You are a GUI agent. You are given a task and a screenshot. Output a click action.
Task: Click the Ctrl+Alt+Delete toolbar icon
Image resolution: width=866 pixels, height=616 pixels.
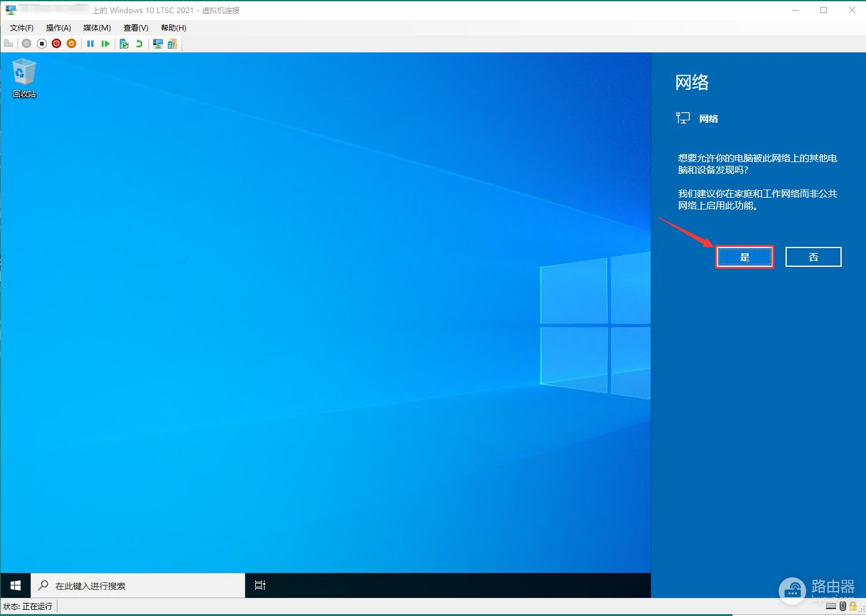click(x=9, y=44)
